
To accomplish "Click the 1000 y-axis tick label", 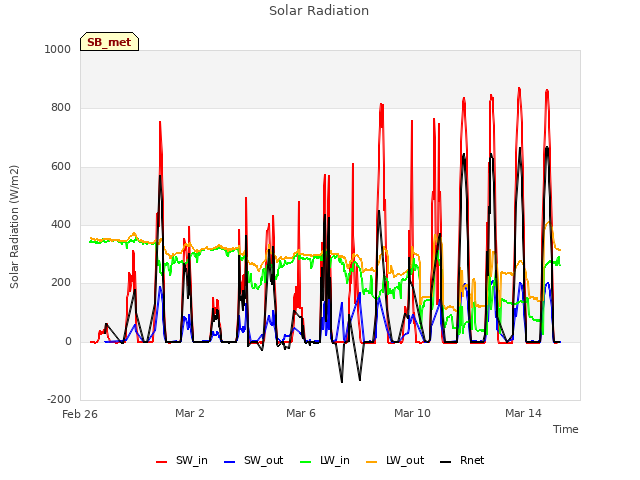I will coord(58,49).
